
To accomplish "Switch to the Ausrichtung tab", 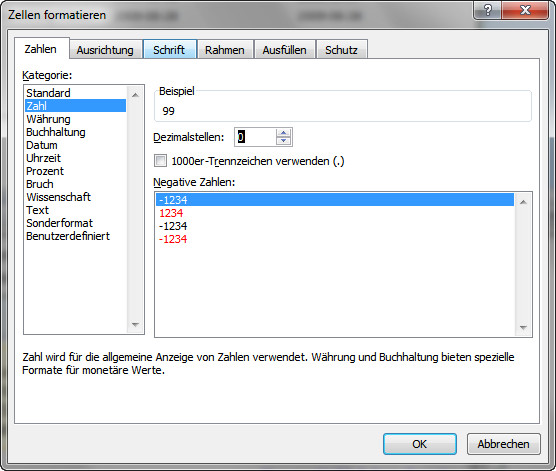I will pos(105,50).
